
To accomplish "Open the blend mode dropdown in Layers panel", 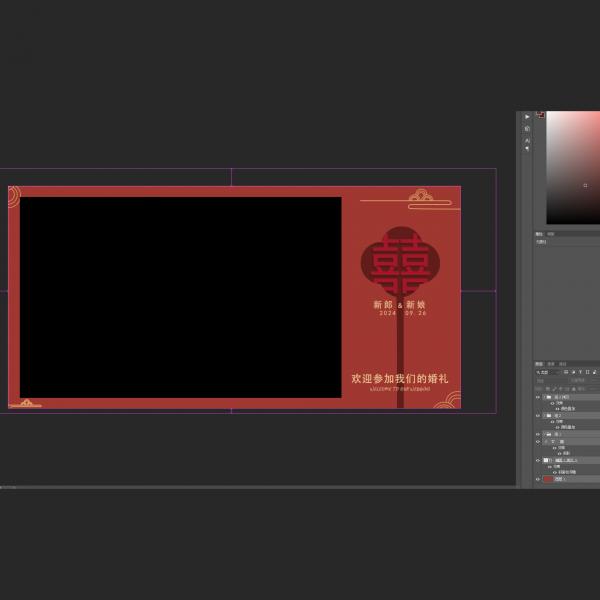I will pyautogui.click(x=546, y=380).
